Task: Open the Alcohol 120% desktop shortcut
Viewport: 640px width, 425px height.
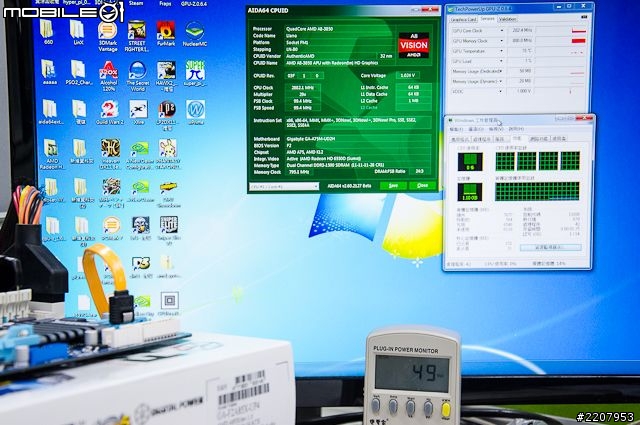Action: pyautogui.click(x=109, y=76)
